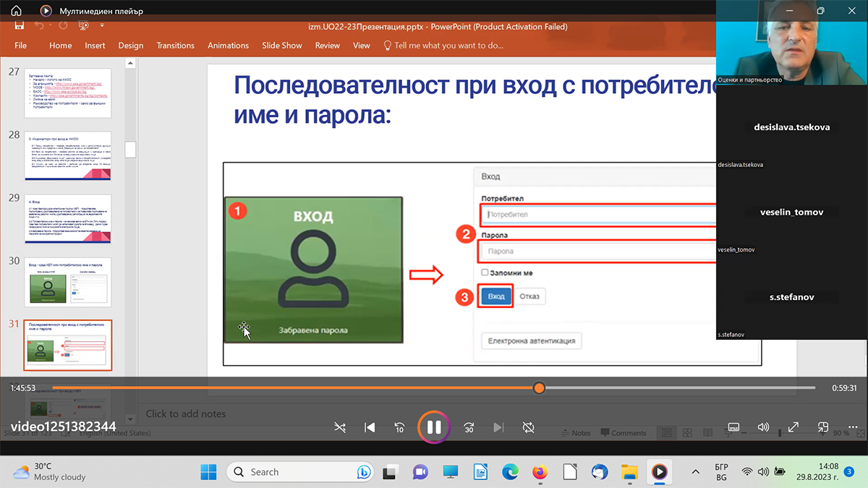Skip back 10 seconds
Image resolution: width=868 pixels, height=488 pixels.
click(x=399, y=427)
